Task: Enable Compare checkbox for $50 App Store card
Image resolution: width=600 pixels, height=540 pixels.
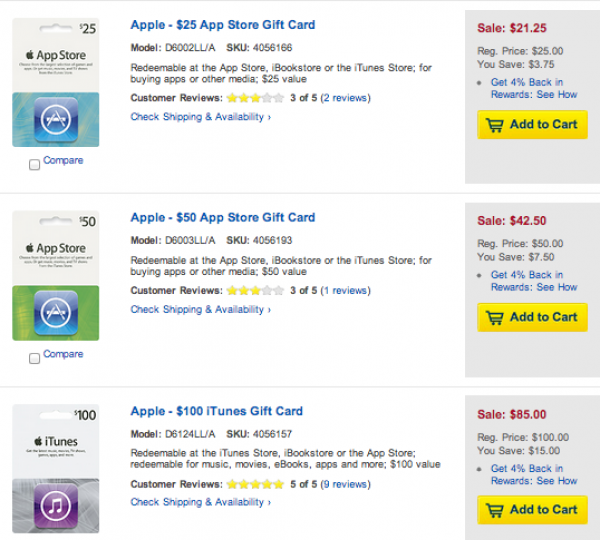Action: [x=34, y=358]
